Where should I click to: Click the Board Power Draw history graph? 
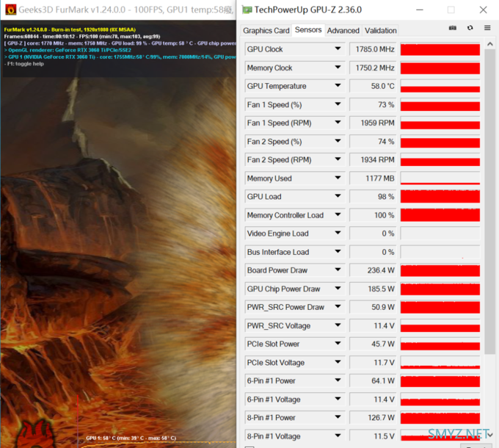(440, 270)
